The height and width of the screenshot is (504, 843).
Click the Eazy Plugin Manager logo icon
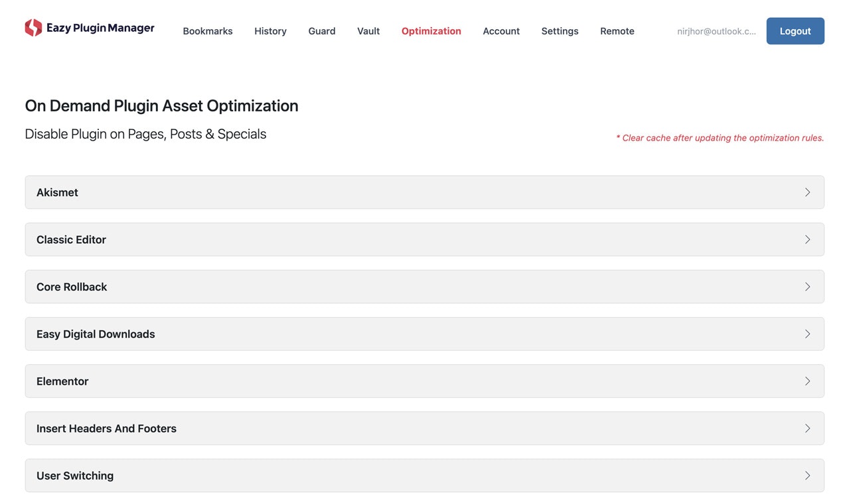click(33, 28)
